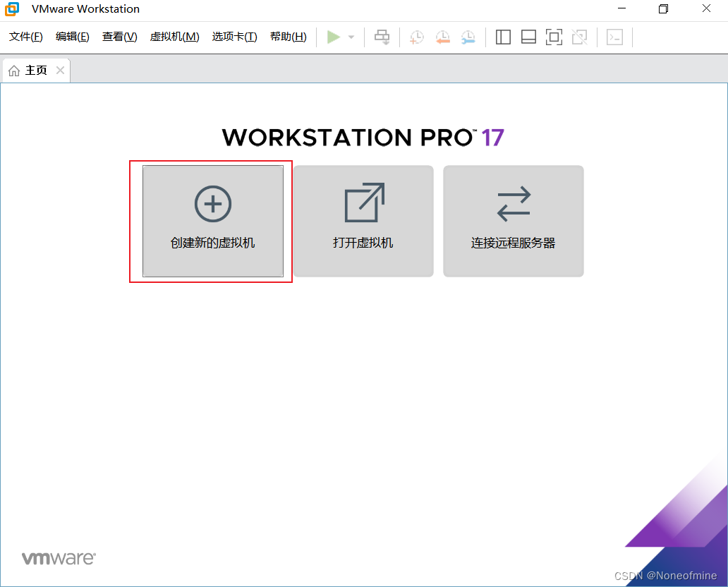Toggle the thumbnail bar icon
The image size is (728, 587).
coord(528,37)
